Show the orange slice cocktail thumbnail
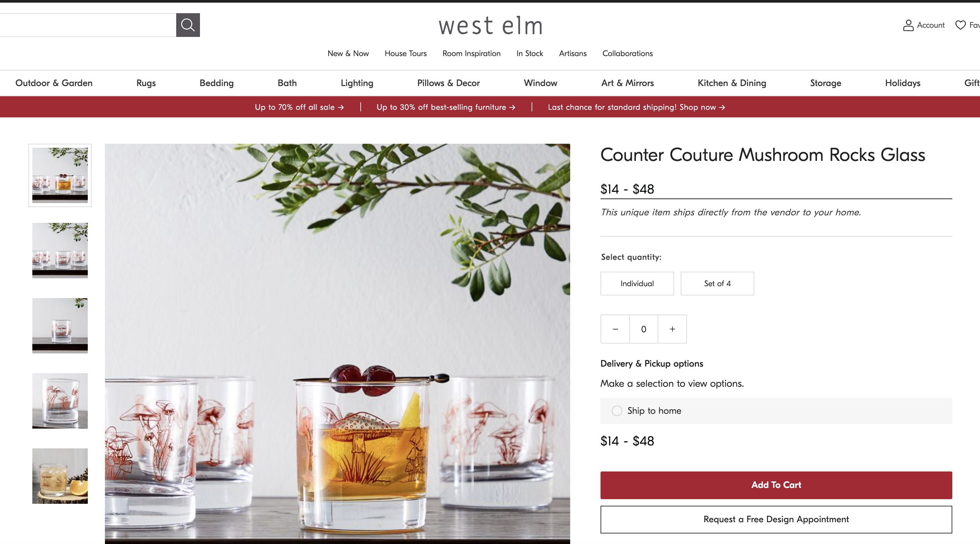 (60, 476)
